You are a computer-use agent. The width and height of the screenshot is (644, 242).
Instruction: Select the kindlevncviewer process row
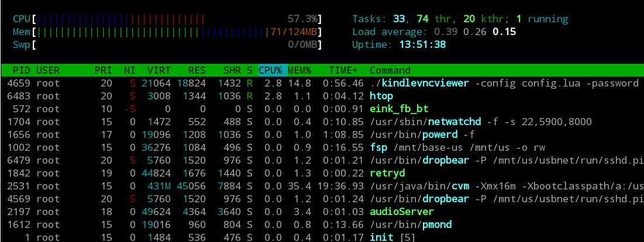(x=322, y=83)
